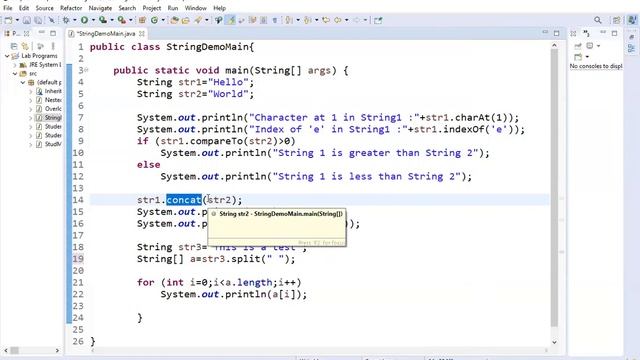Minimize the Package Explorer panel

pos(42,33)
